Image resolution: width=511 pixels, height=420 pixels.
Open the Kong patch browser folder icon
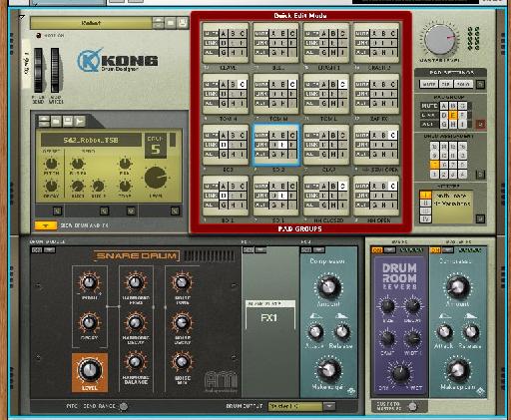(x=171, y=23)
